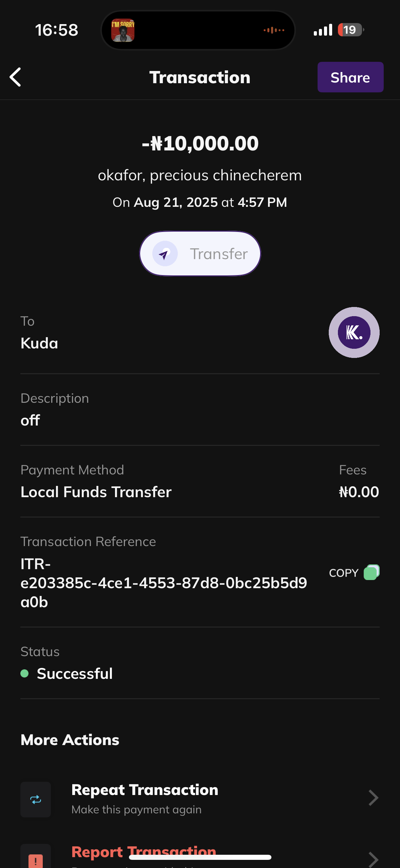
Task: Tap the COPY label text
Action: click(x=344, y=573)
